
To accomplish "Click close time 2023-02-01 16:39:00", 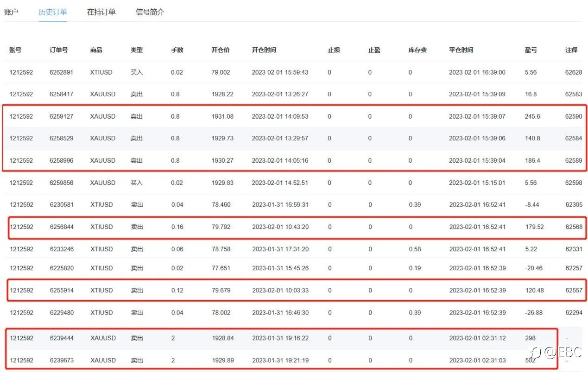I will (477, 72).
